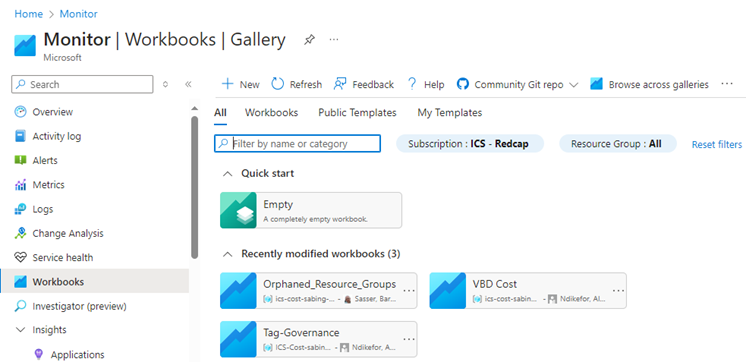
Task: Click the Filter by name or category field
Action: tap(297, 144)
